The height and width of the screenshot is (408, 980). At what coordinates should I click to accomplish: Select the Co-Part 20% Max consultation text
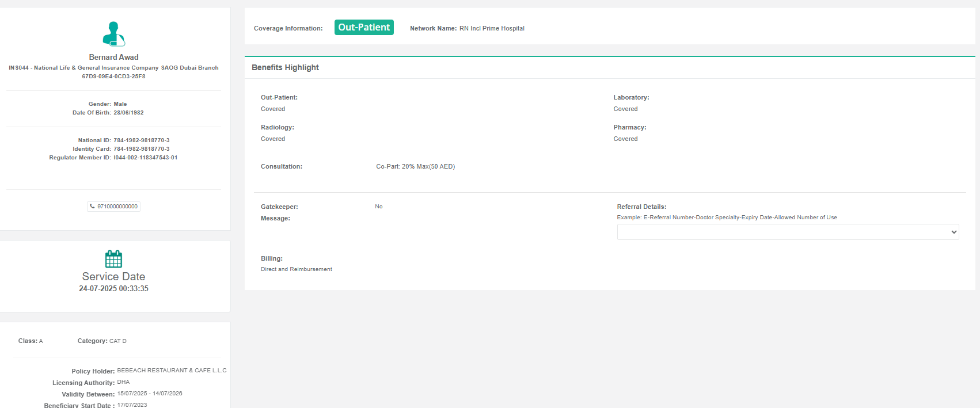click(x=415, y=166)
